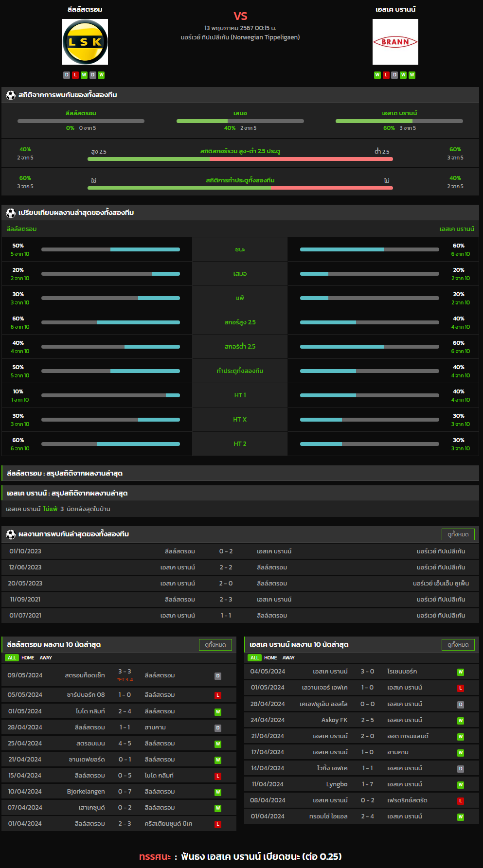The width and height of the screenshot is (483, 868).
Task: Click first W form badge under SK Brann logo
Action: (x=377, y=75)
